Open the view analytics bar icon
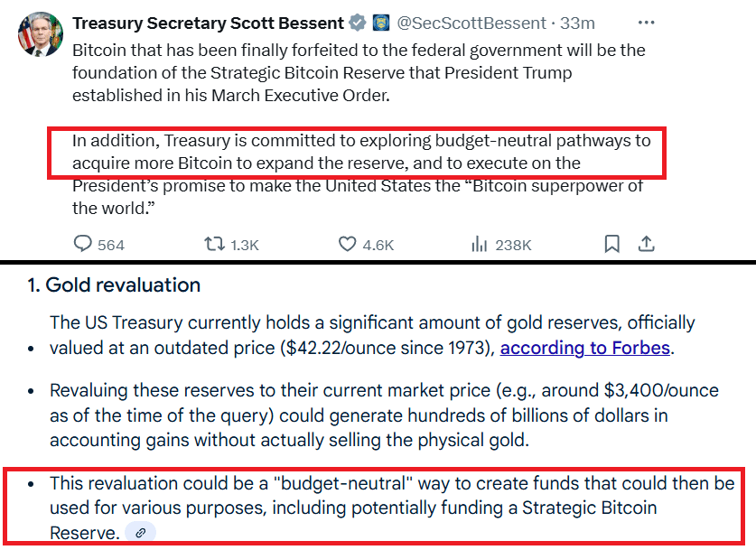Screen dimensions: 756x550 pos(480,244)
